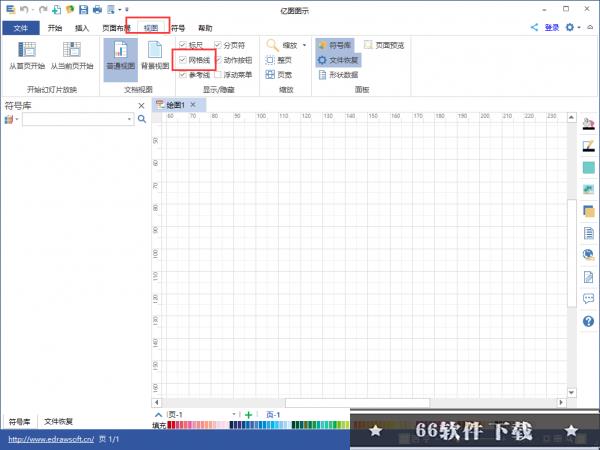Toggle the Guides (参考线) checkbox
600x450 pixels.
(x=183, y=75)
